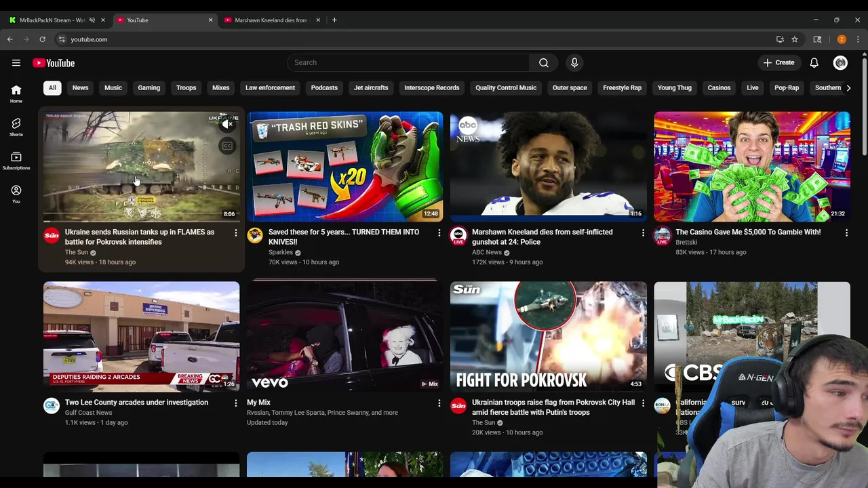Click the browser address bar URL
The width and height of the screenshot is (868, 488).
coord(89,39)
